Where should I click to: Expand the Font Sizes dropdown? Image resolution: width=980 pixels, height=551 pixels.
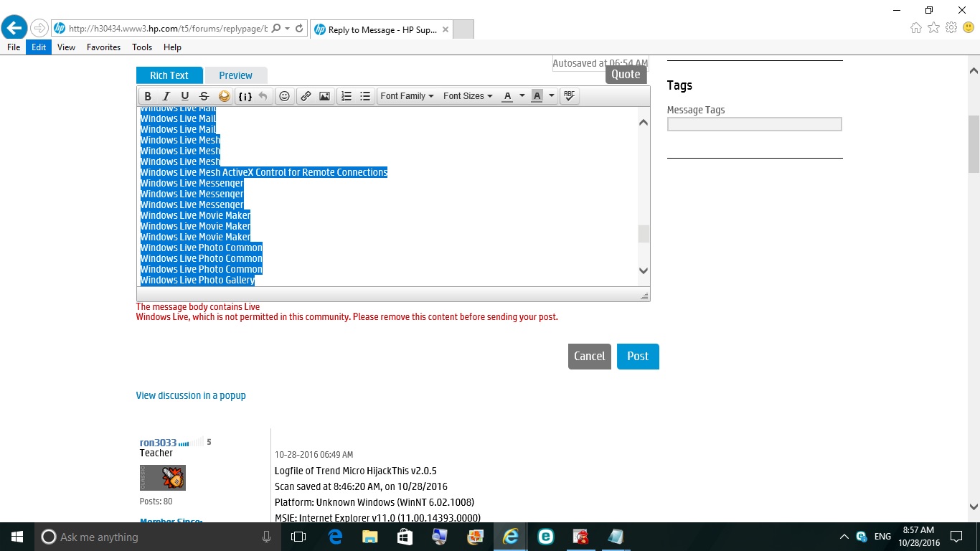(x=468, y=96)
